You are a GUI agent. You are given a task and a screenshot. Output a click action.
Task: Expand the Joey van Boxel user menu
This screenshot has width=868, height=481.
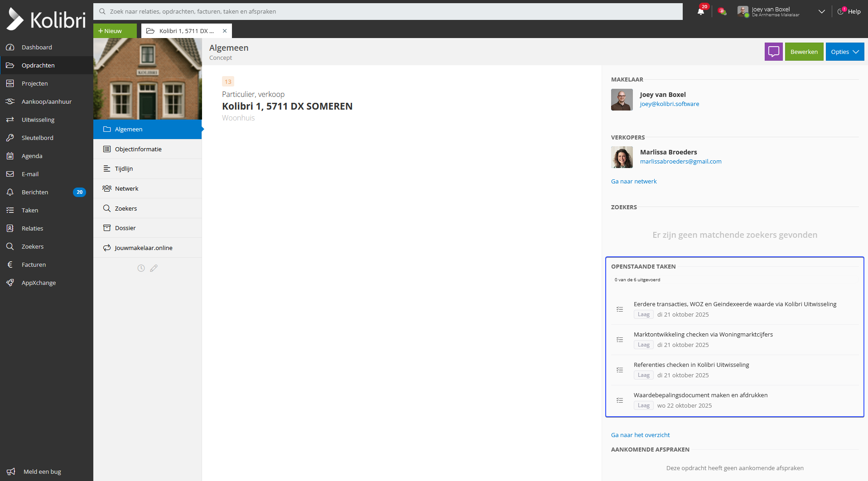click(821, 12)
